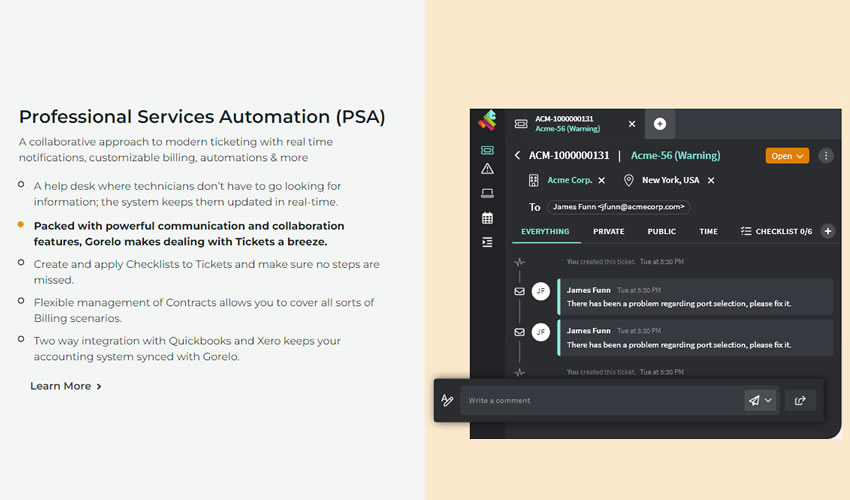Image resolution: width=850 pixels, height=500 pixels.
Task: Click the first JF avatar
Action: click(540, 291)
